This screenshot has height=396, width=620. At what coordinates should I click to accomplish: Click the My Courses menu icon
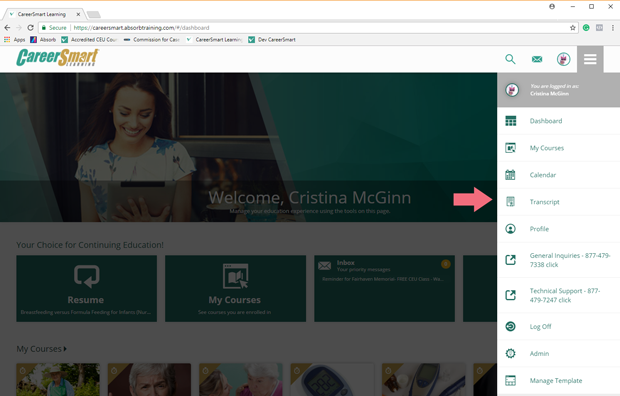tap(510, 148)
